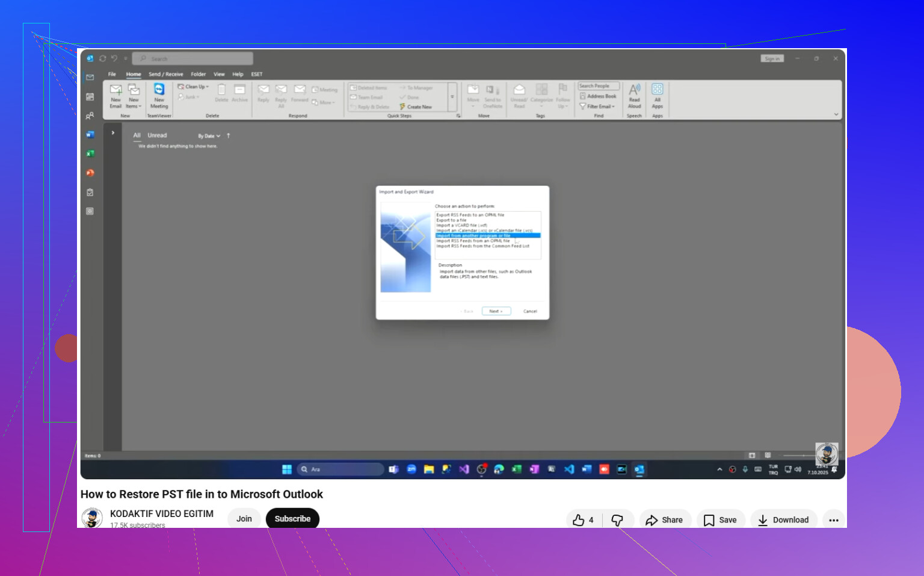Switch to the Send / Receive tab
924x576 pixels.
pyautogui.click(x=166, y=74)
